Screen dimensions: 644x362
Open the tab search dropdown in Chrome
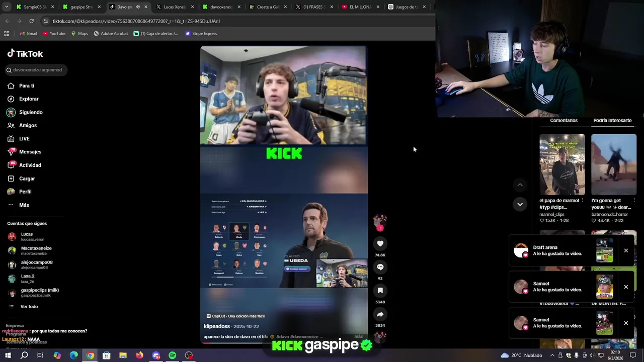point(7,7)
